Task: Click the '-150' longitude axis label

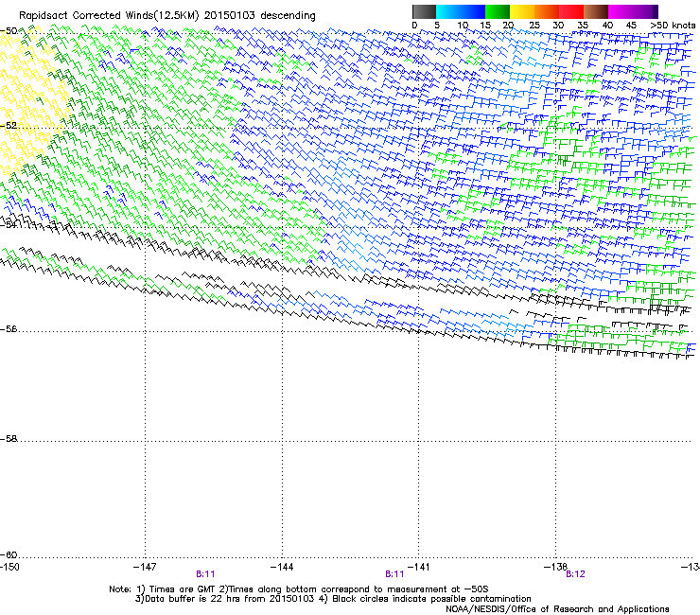Action: (x=9, y=567)
